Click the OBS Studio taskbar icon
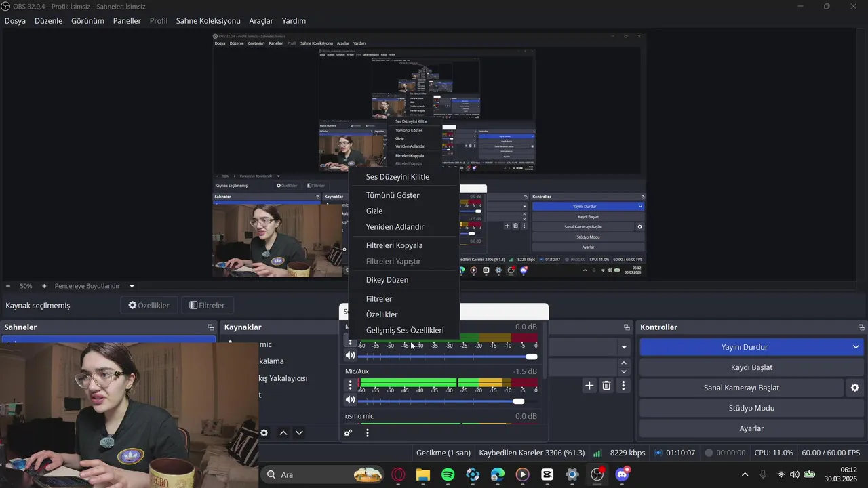868x488 pixels. pyautogui.click(x=597, y=474)
